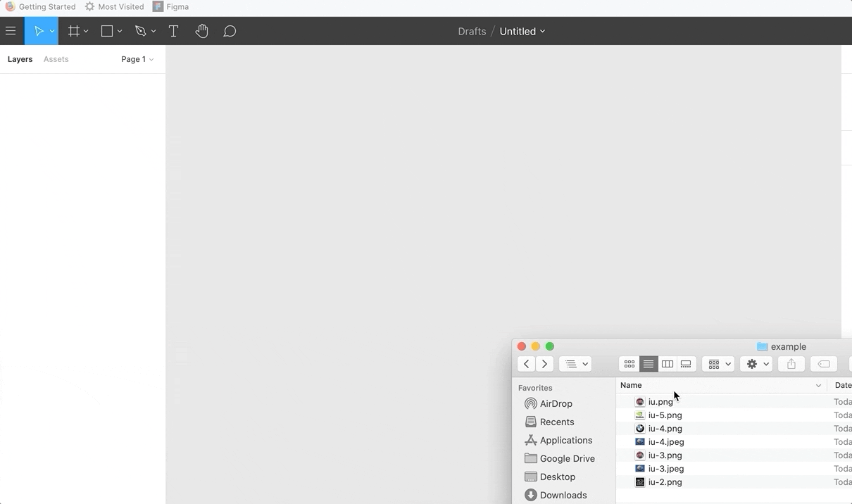The height and width of the screenshot is (504, 852).
Task: Open the Drafts breadcrumb link
Action: 472,31
